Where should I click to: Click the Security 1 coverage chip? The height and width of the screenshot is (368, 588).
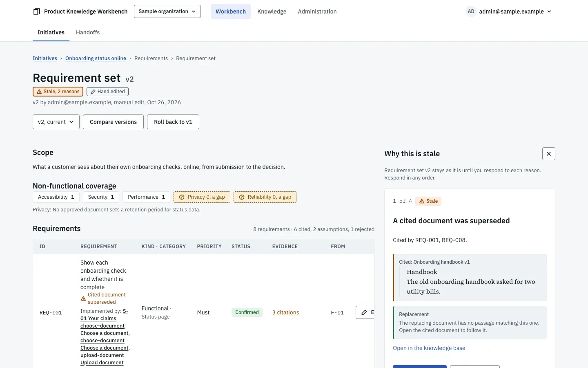coord(101,197)
